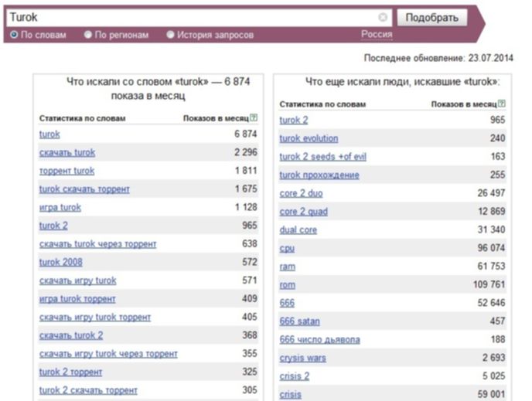Click 'Статистика по словам' header in left table
This screenshot has width=532, height=401.
(x=83, y=118)
